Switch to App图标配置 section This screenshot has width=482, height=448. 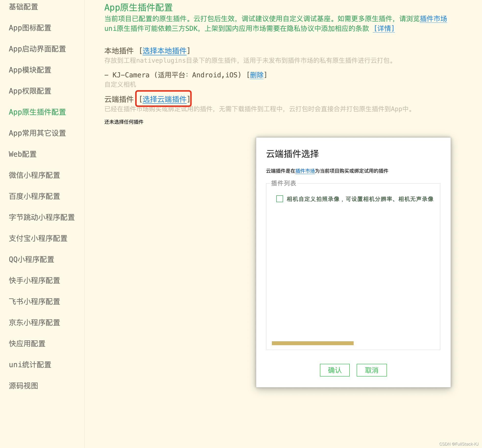[30, 28]
